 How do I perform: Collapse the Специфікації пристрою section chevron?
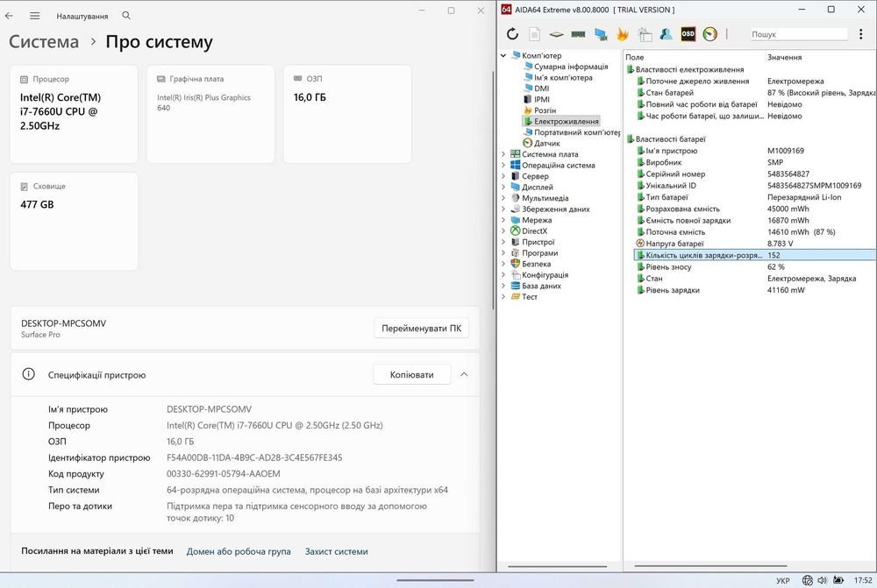464,374
